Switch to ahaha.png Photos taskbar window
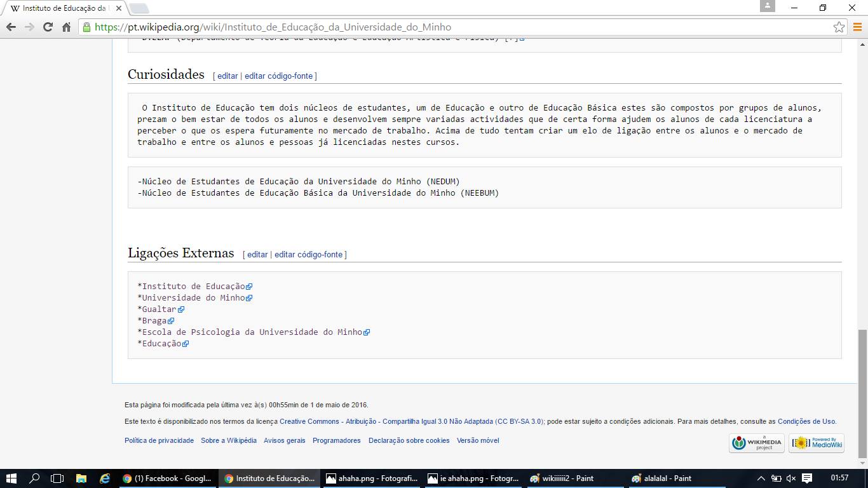The width and height of the screenshot is (868, 488). 371,478
